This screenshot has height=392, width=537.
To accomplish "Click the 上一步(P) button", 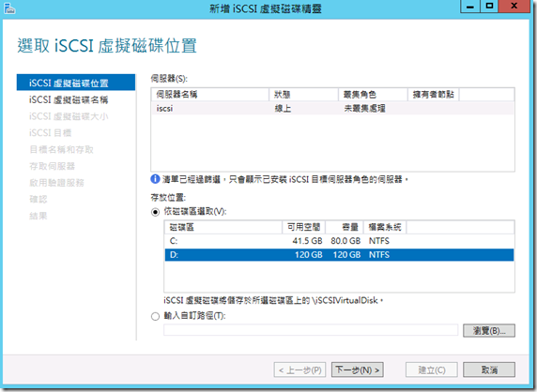I will tap(299, 369).
